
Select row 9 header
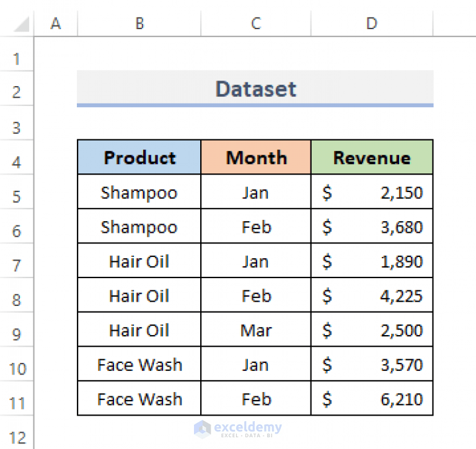(16, 329)
